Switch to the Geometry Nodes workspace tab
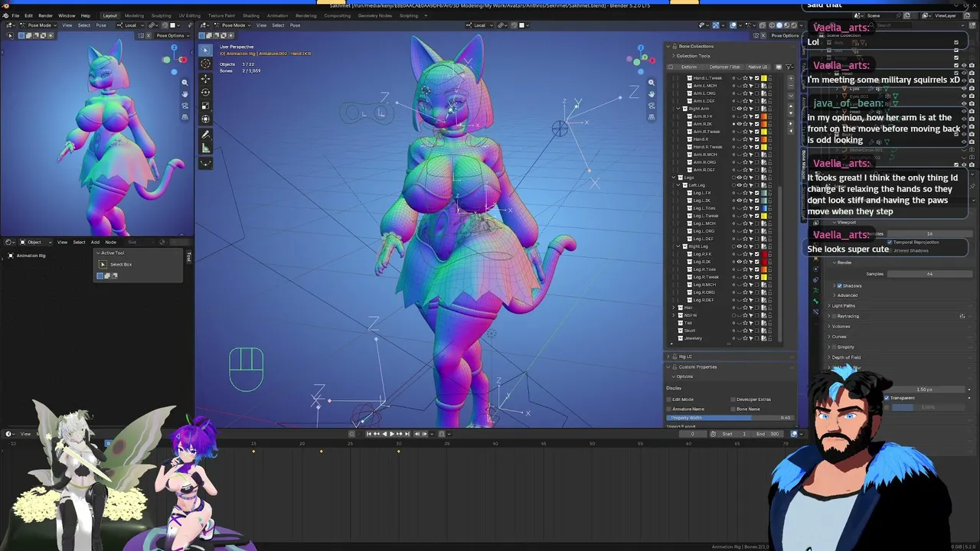This screenshot has width=980, height=551. 374,15
